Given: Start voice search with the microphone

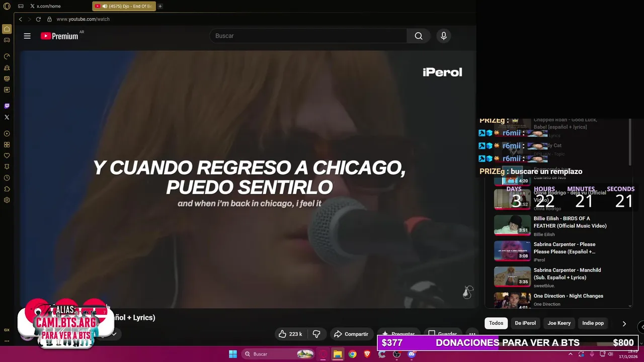Looking at the screenshot, I should (x=443, y=36).
